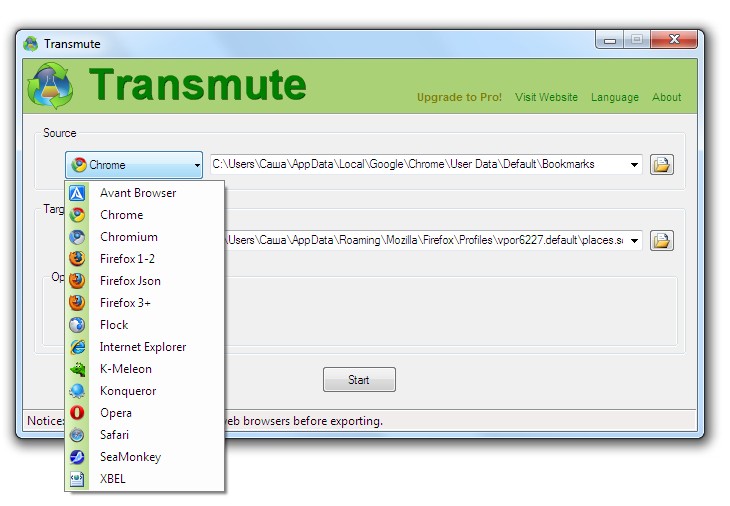The width and height of the screenshot is (730, 506).
Task: Pick Firefox 1-2 from the list
Action: [144, 259]
